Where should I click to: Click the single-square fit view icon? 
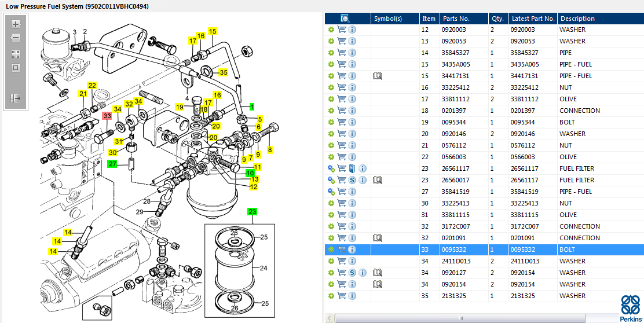(16, 68)
